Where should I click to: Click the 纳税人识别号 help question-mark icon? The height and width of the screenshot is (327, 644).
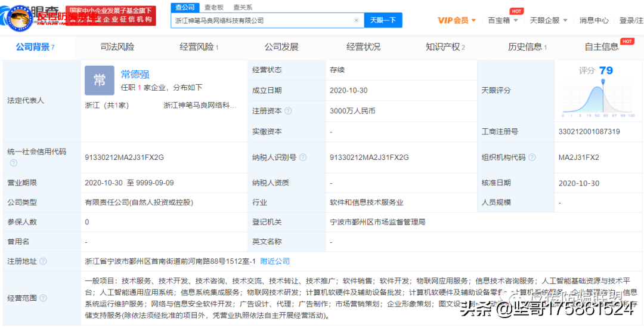pyautogui.click(x=303, y=158)
